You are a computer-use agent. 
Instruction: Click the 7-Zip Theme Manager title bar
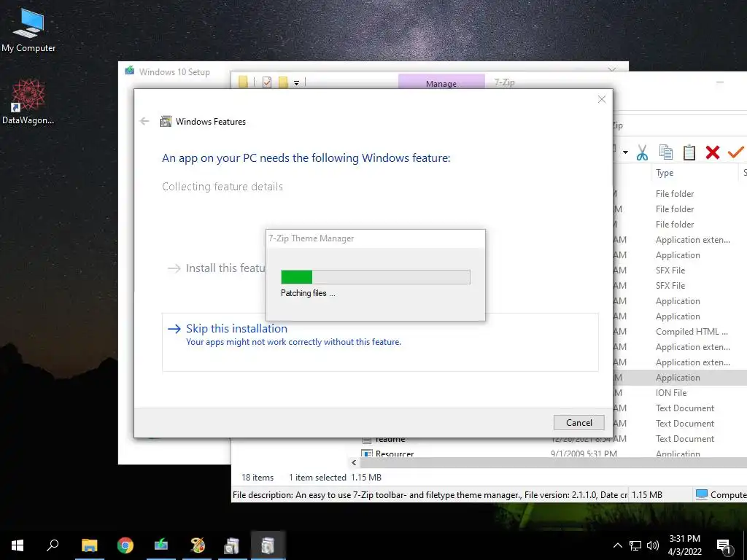(x=376, y=238)
